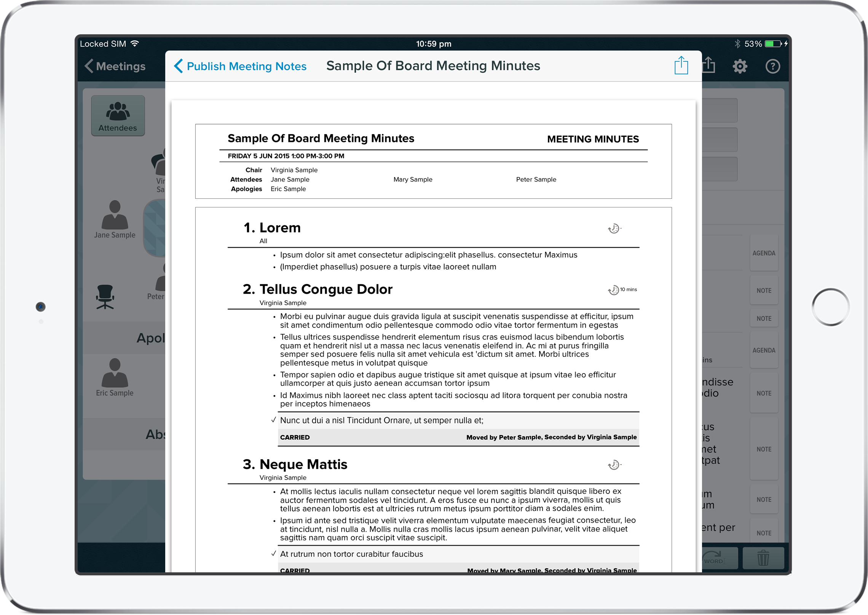868x615 pixels.
Task: Go back to Publish Meeting Notes
Action: tap(241, 66)
